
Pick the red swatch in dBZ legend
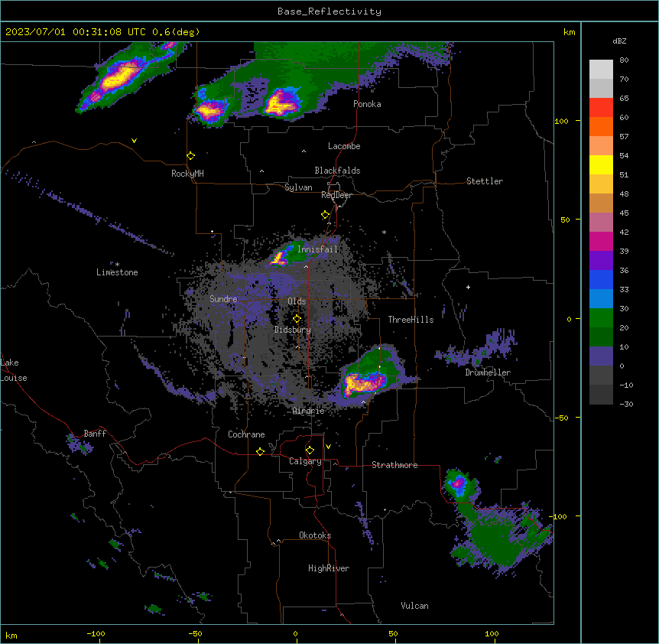601,108
